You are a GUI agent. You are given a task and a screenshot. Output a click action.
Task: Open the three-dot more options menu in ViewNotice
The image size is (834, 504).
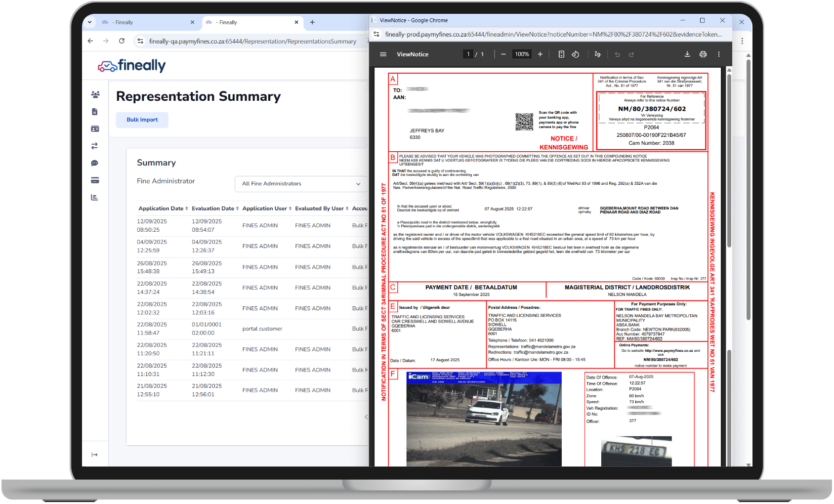(x=719, y=54)
